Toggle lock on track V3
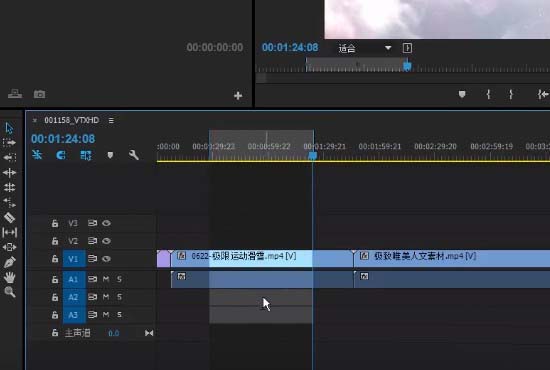The image size is (550, 370). tap(55, 223)
